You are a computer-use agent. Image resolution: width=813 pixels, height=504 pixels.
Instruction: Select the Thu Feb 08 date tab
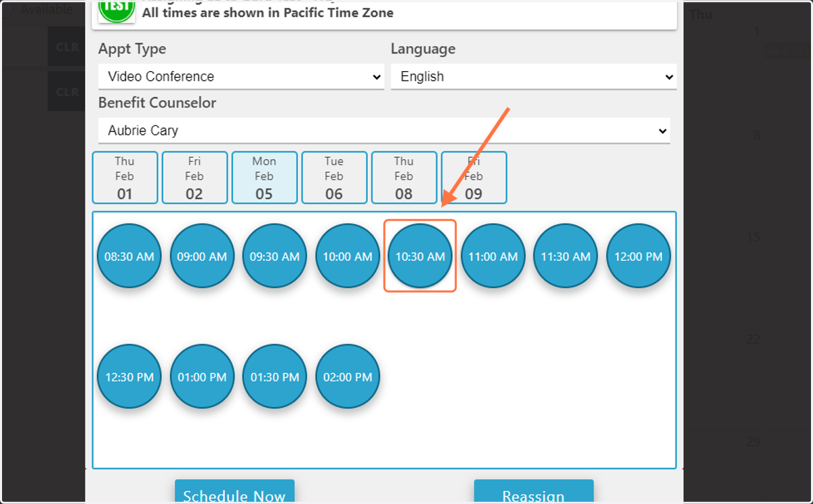[x=404, y=177]
